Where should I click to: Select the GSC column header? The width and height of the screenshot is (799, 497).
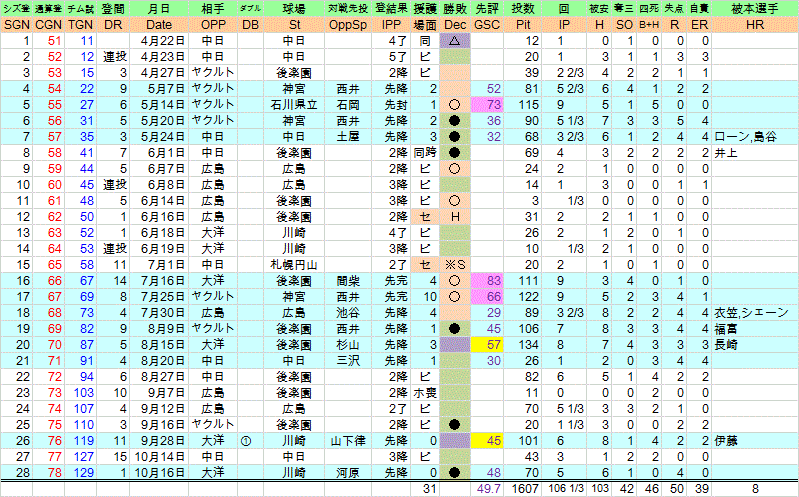point(487,24)
